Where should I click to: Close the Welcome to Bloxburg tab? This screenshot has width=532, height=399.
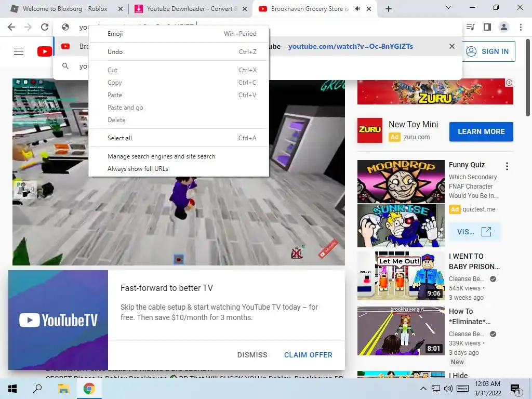(121, 9)
